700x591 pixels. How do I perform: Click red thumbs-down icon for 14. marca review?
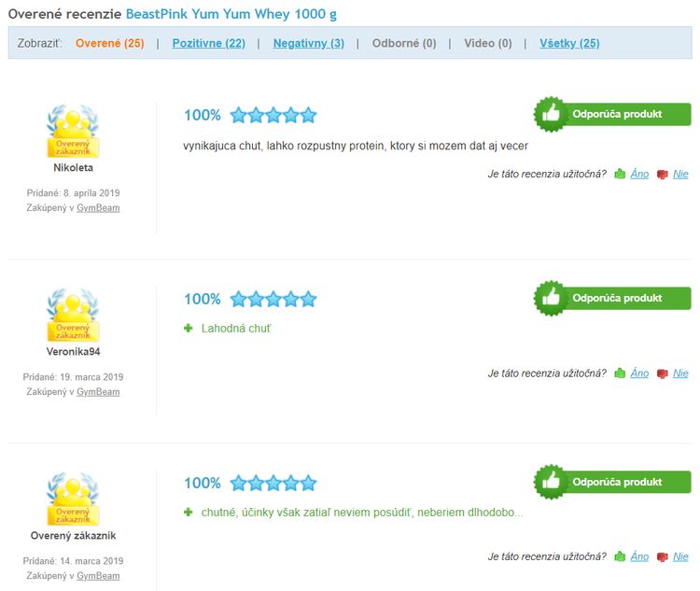662,557
